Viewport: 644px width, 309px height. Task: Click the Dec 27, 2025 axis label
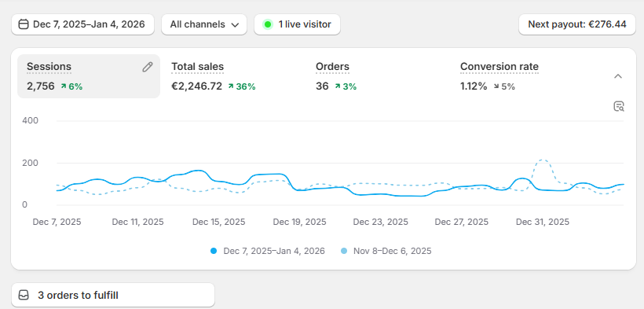pyautogui.click(x=462, y=223)
